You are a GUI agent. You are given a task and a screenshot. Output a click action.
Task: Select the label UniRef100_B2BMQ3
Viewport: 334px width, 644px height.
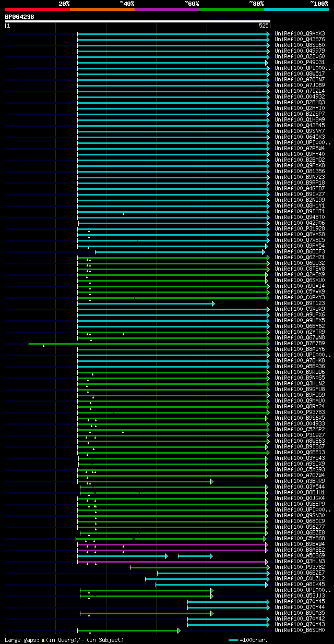(x=300, y=103)
